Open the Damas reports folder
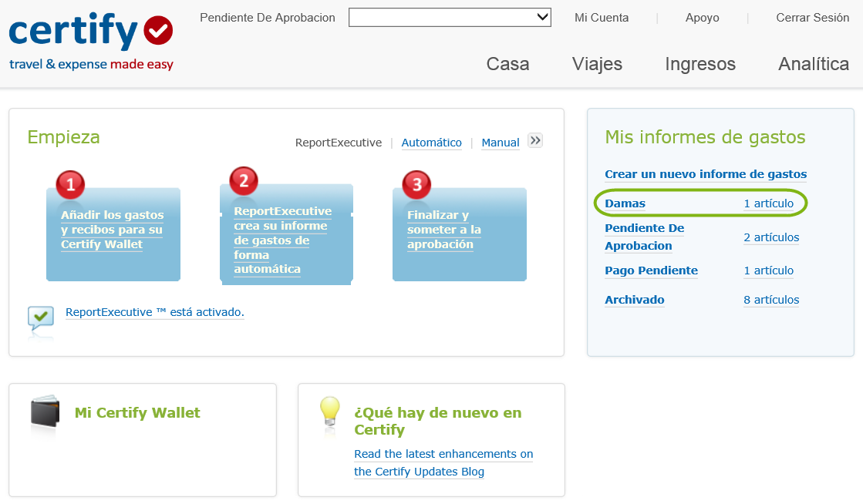 pos(625,203)
